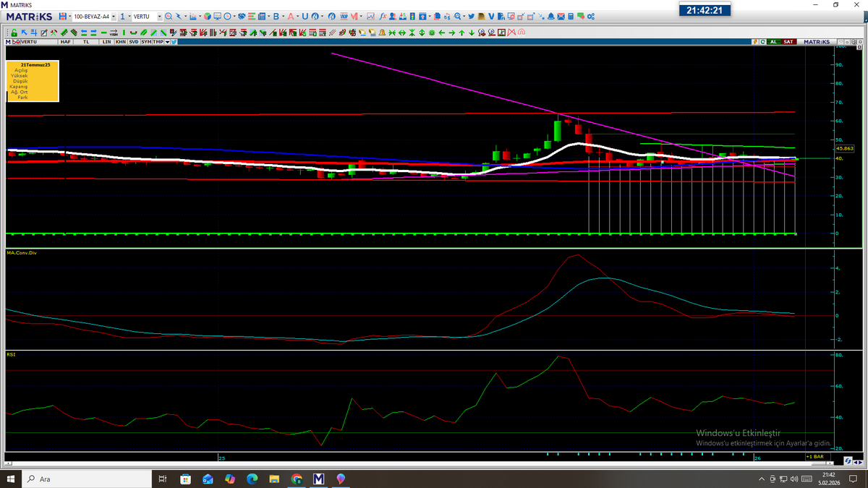Expand the dropdown arrow after TMP button
868x488 pixels.
167,42
